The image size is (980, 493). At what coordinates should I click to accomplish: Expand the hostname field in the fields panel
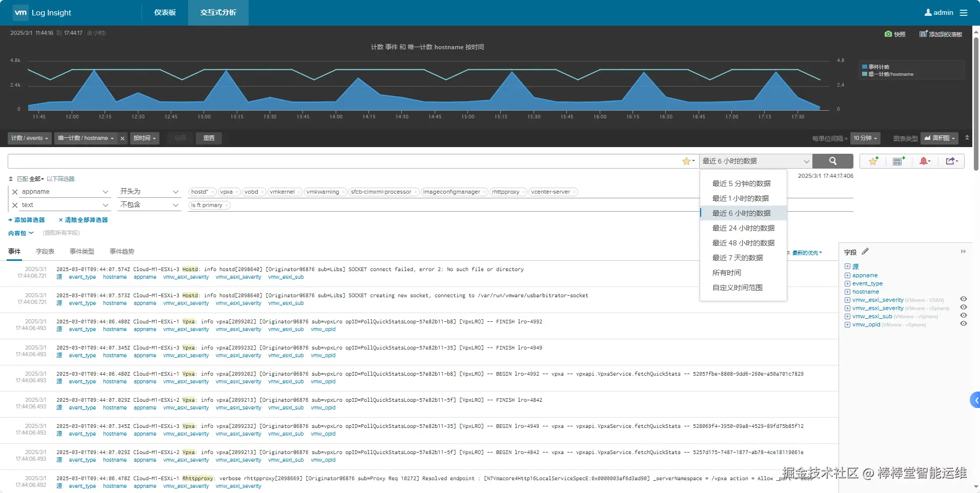848,292
